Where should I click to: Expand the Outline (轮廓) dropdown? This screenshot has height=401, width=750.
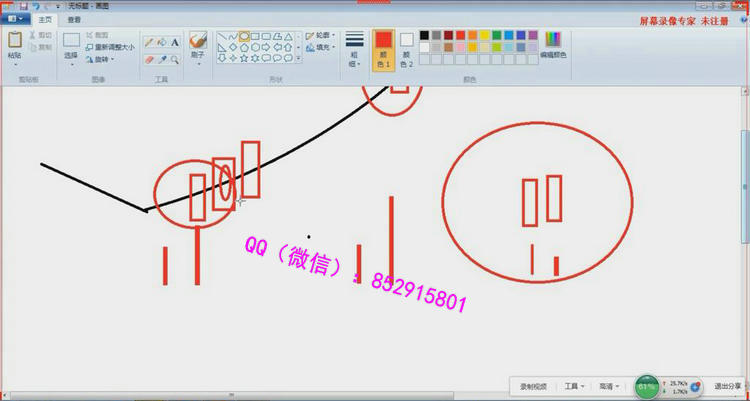tap(320, 35)
